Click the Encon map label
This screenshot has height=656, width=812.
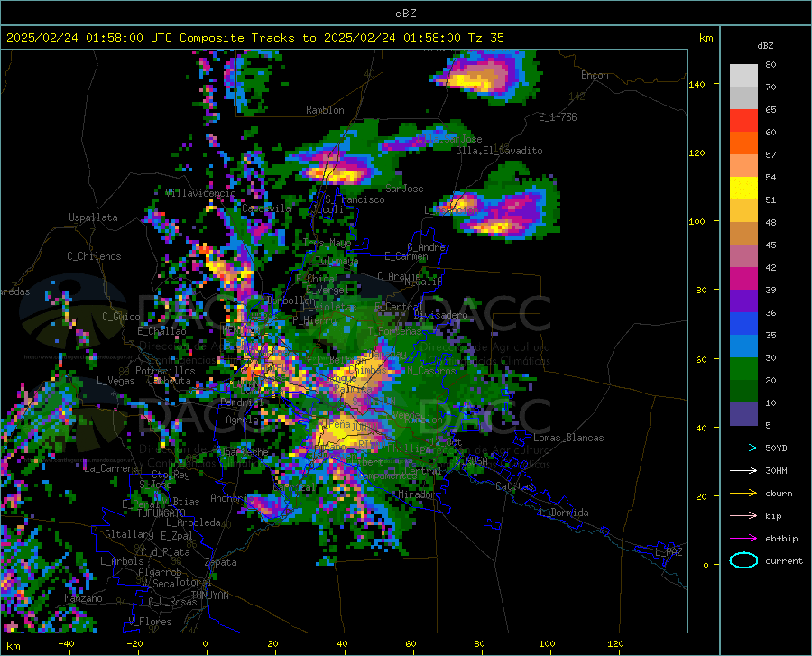[595, 75]
